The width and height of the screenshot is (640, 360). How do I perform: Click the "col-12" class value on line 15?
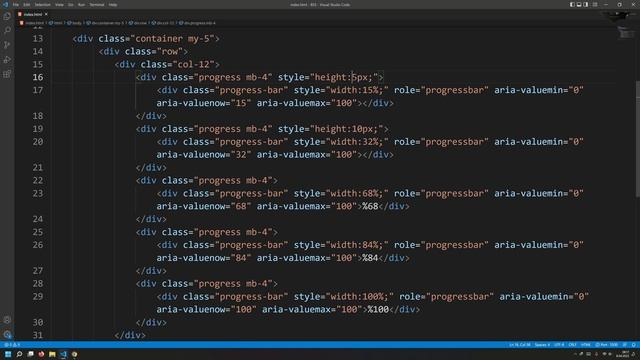pos(194,64)
